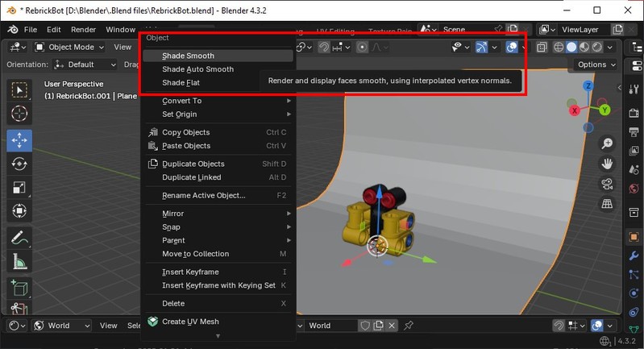This screenshot has width=644, height=349.
Task: Select the Cursor tool
Action: (19, 114)
